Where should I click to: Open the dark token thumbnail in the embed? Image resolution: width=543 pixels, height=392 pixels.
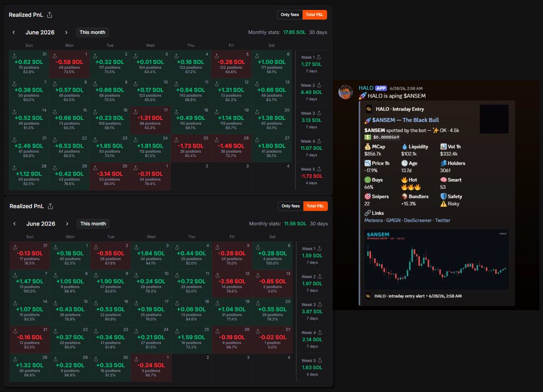[494, 119]
